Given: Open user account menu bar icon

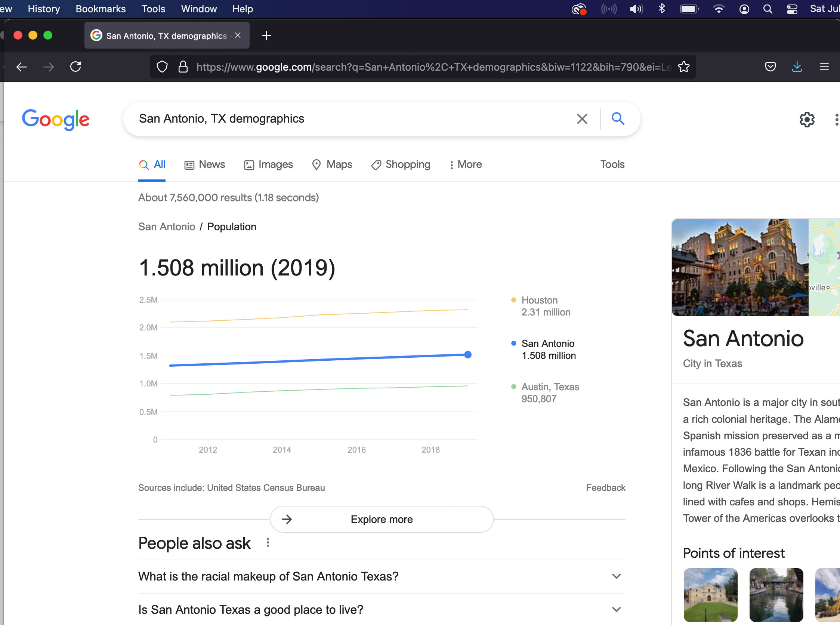Looking at the screenshot, I should coord(744,9).
